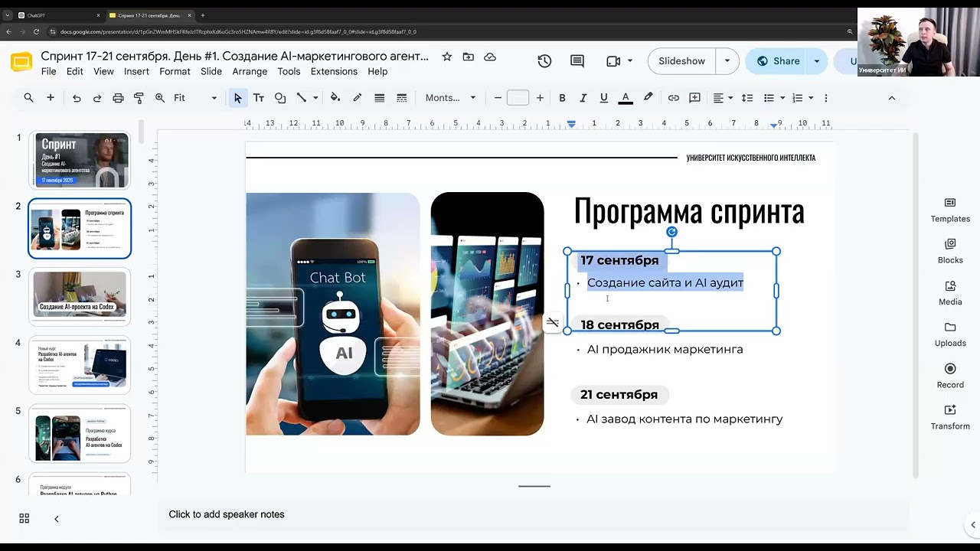
Task: Open line and paragraph spacing
Action: tap(748, 98)
